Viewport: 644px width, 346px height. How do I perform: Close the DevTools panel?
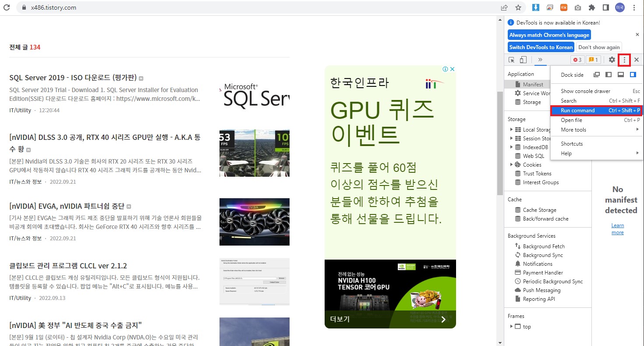click(x=637, y=60)
